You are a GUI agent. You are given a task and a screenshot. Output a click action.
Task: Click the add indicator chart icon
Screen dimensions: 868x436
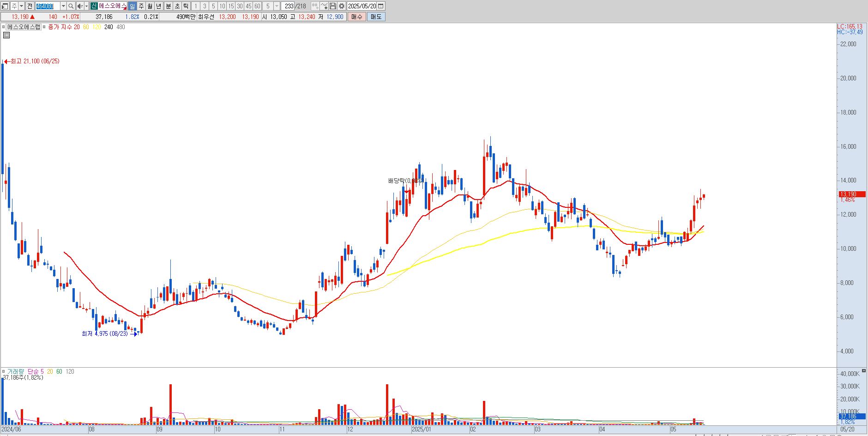324,6
